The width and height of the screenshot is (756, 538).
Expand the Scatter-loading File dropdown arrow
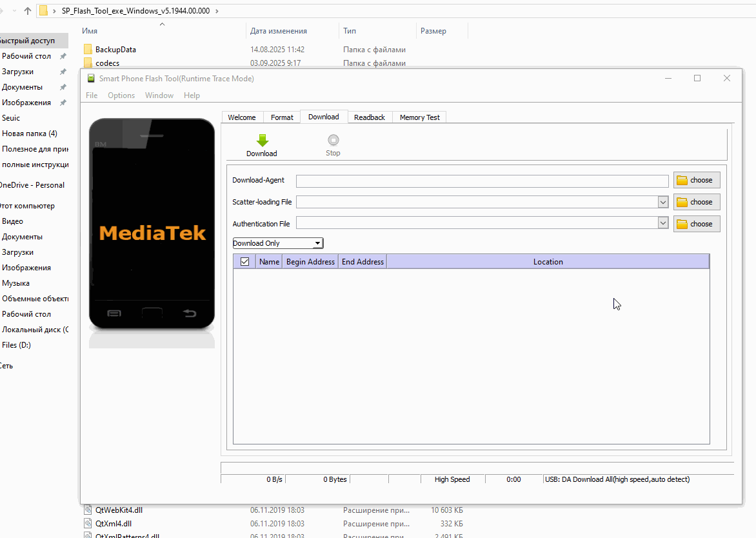(662, 202)
